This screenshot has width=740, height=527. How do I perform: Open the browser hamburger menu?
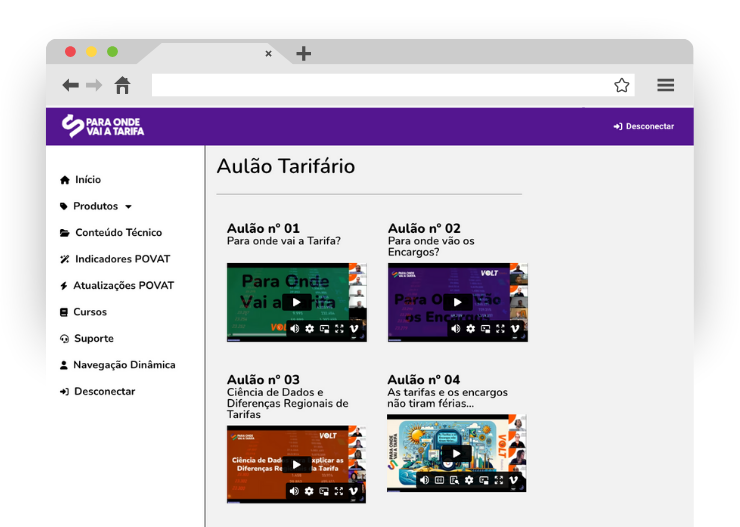pos(665,85)
